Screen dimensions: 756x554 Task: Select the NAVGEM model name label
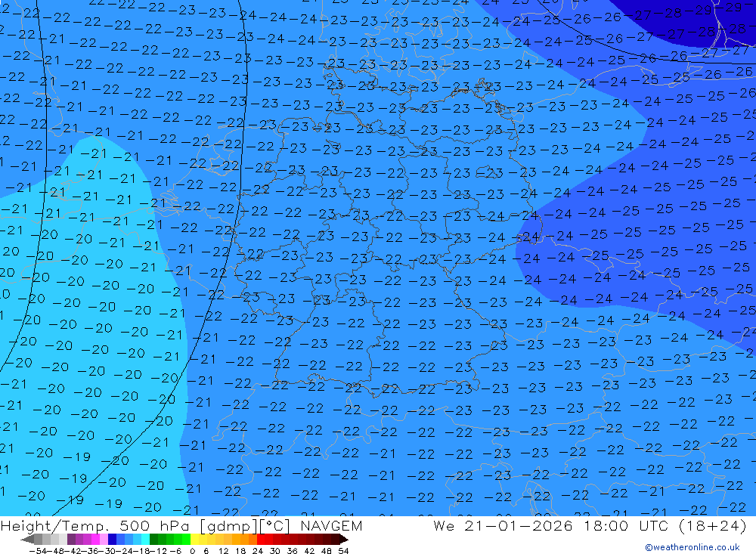point(331,525)
